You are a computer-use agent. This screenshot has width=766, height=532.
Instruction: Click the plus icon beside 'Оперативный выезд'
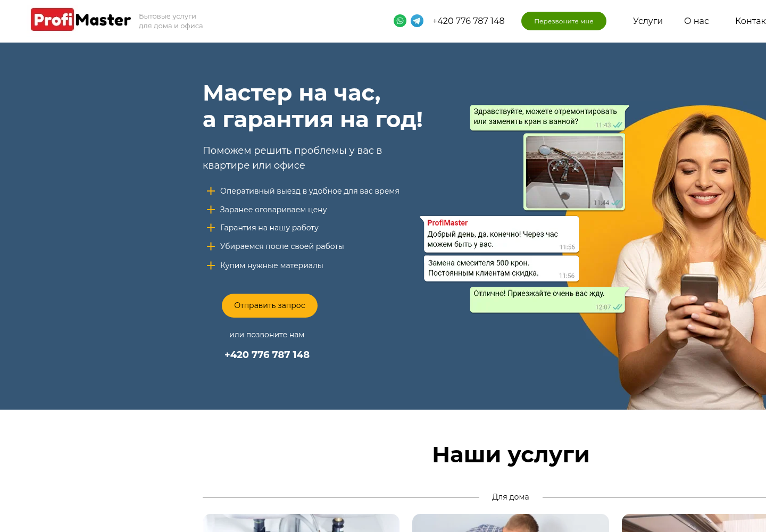[x=211, y=191]
